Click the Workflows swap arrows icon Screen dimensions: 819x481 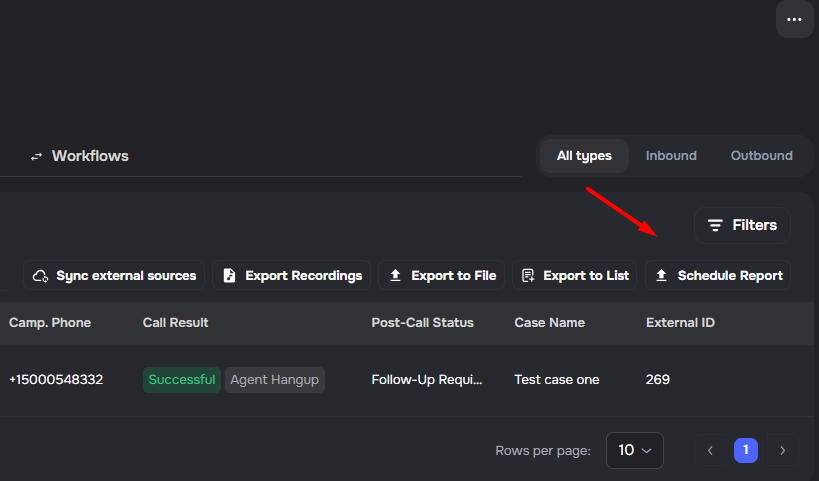click(37, 156)
